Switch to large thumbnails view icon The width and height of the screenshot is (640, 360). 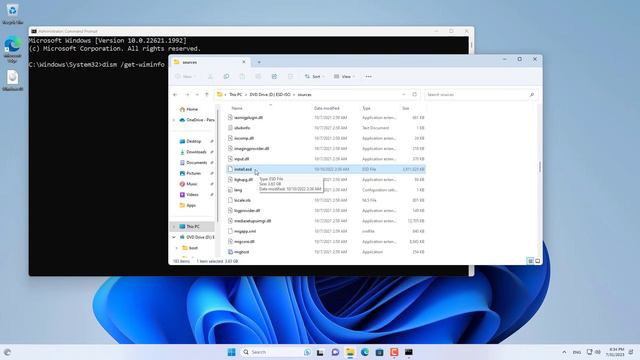[538, 261]
